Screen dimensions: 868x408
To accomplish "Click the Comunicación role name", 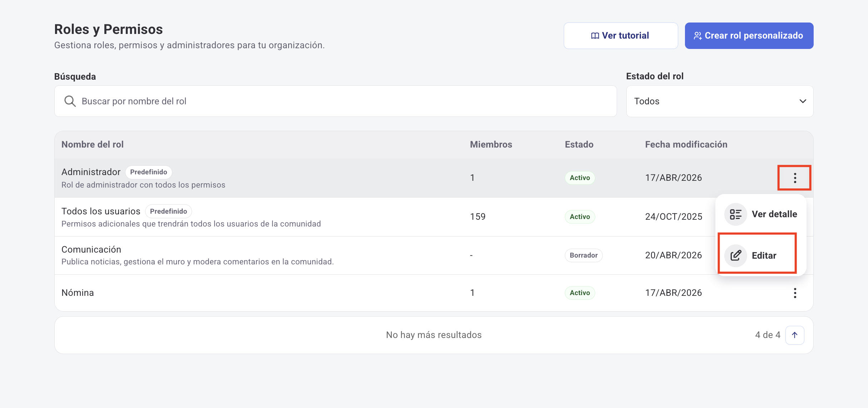I will [x=91, y=249].
